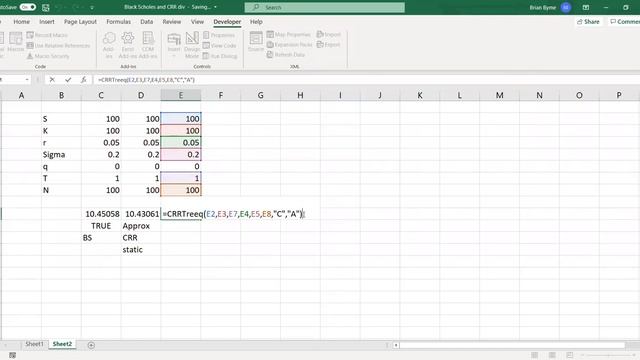Click cell containing 10.45058
640x360 pixels.
[x=101, y=214]
